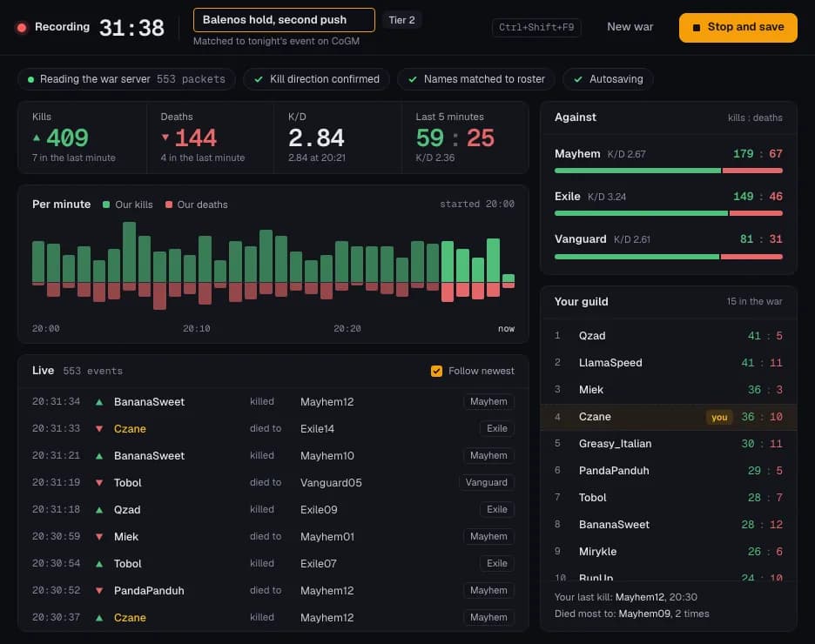Click kill arrow icon on 20:31:34 BananaSweet row
This screenshot has width=815, height=644.
click(99, 402)
